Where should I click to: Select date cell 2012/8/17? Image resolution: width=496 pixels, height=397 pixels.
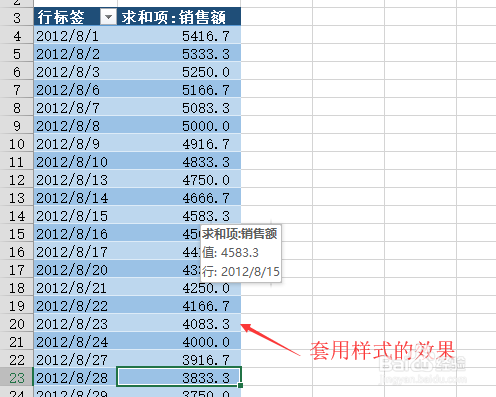[x=75, y=252]
